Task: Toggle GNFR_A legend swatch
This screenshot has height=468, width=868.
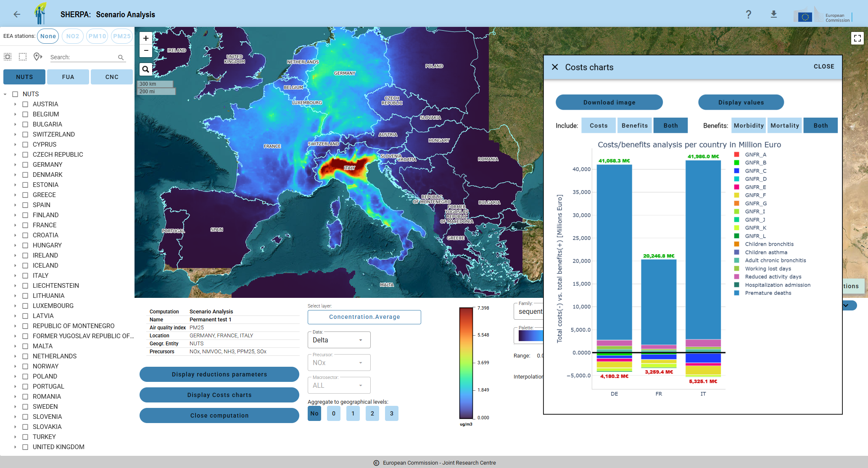Action: click(736, 155)
